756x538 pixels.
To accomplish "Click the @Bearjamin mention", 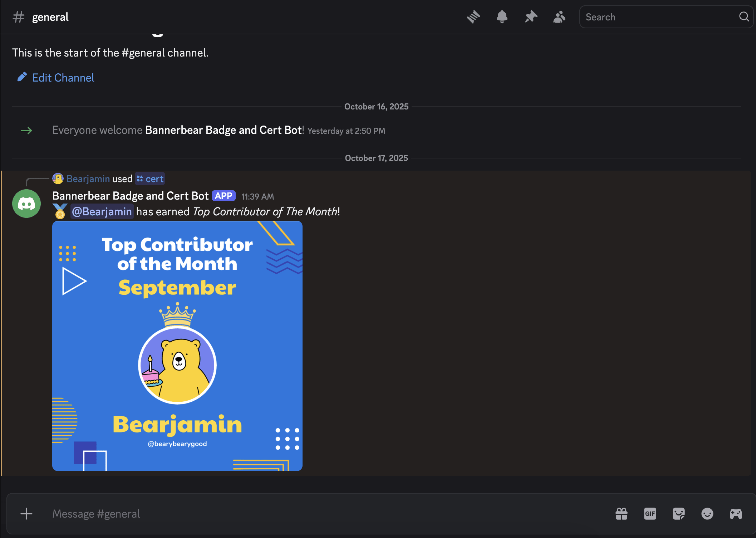I will 102,211.
